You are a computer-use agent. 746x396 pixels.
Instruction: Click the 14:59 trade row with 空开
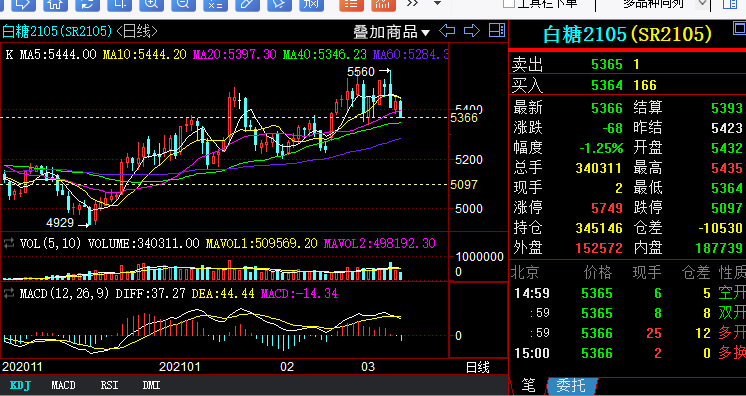point(628,293)
